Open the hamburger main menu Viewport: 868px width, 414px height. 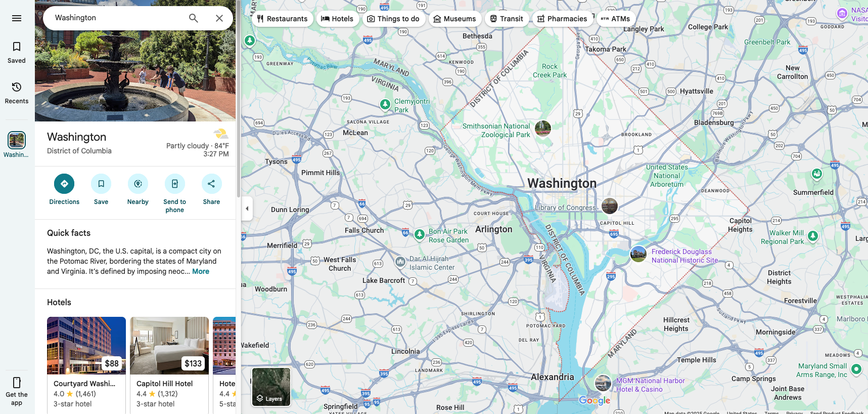(x=17, y=18)
